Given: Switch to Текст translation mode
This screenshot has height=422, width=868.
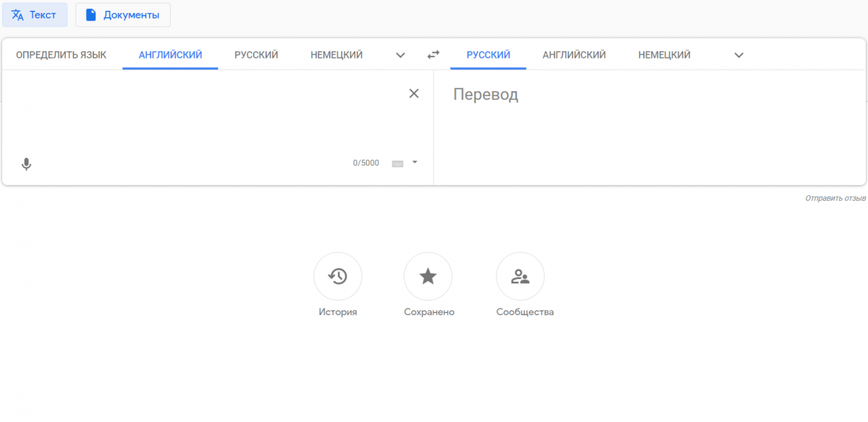Looking at the screenshot, I should pos(35,14).
